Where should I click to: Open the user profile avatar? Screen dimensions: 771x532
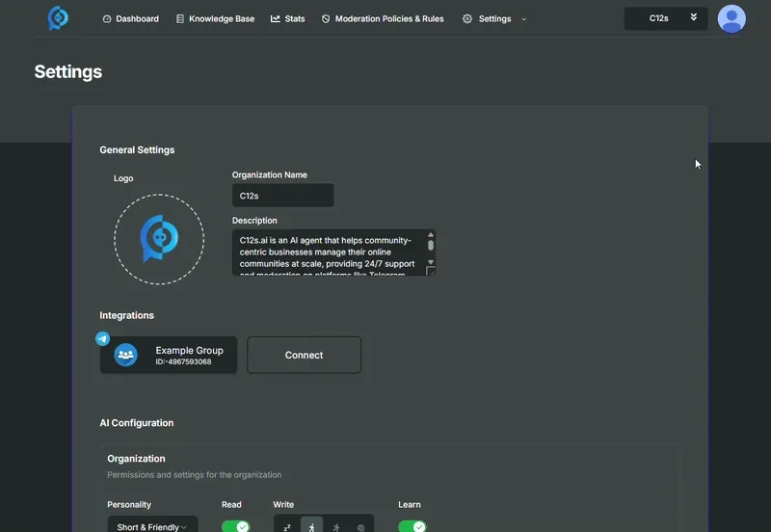coord(731,18)
